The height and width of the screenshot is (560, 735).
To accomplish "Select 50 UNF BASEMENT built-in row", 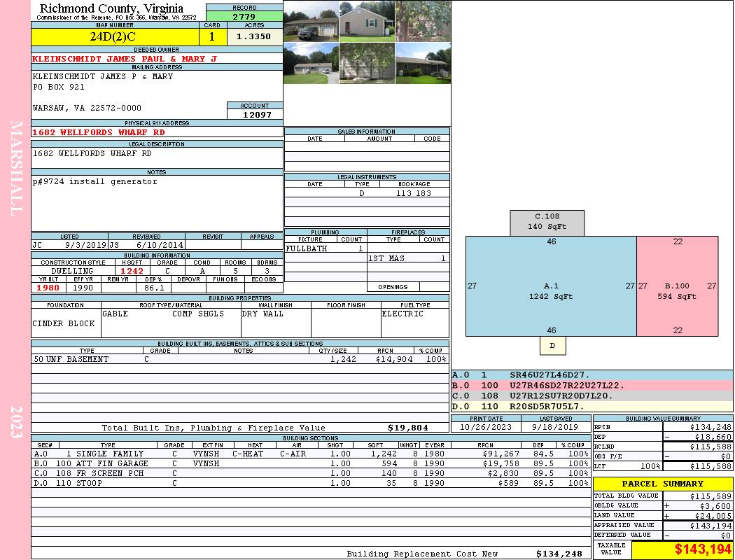I will click(x=240, y=359).
